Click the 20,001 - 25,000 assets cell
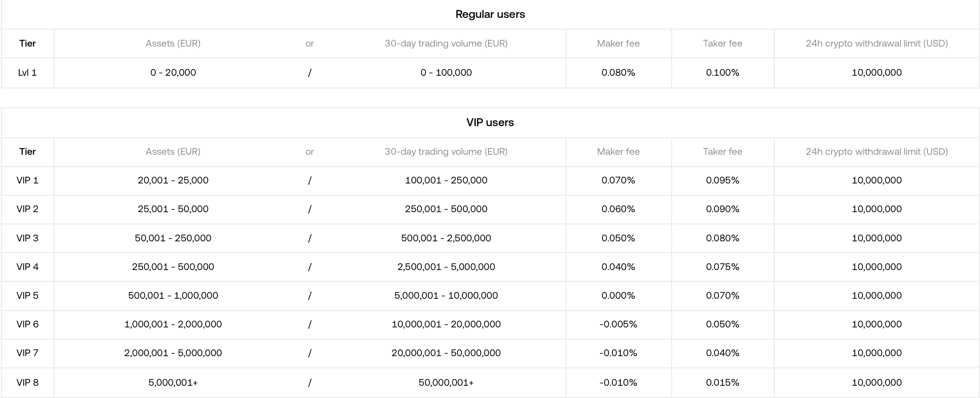Viewport: 980px width, 398px height. pos(173,180)
